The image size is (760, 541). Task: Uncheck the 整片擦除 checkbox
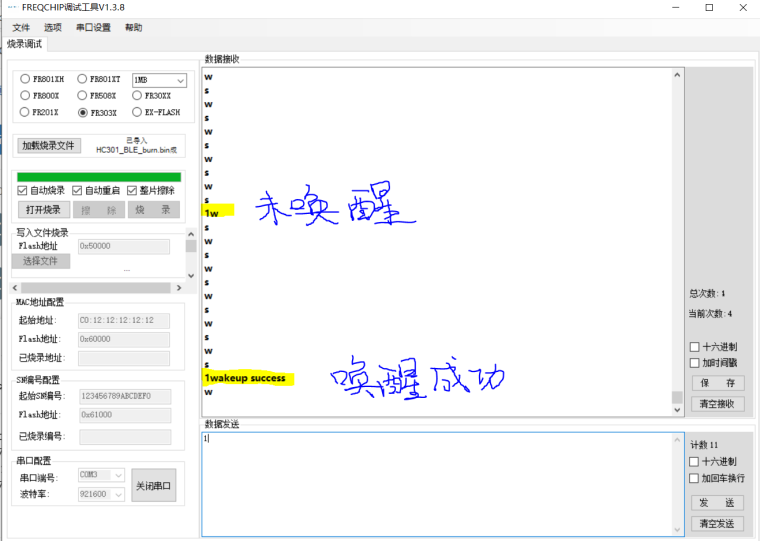(131, 191)
